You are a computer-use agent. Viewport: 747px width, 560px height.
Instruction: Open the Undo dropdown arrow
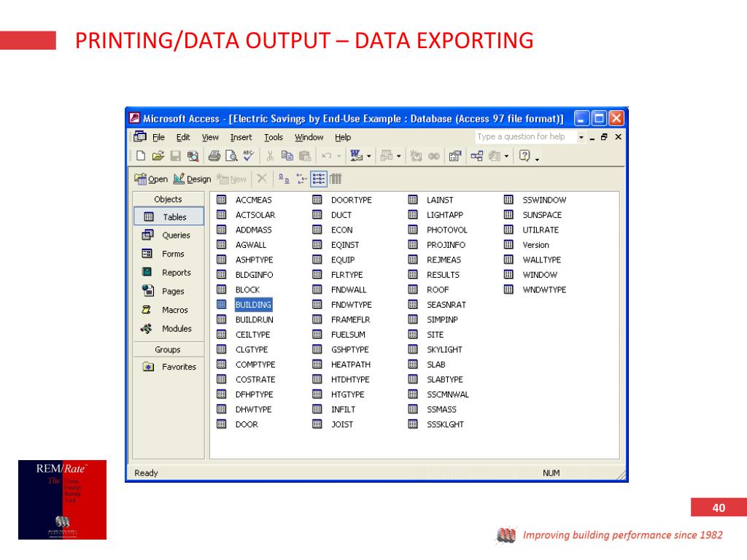[338, 156]
